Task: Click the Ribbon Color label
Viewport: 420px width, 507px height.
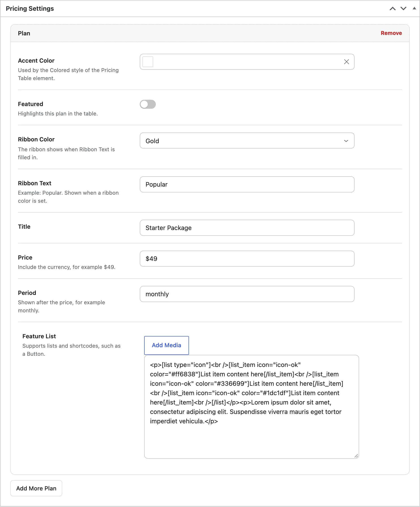Action: [36, 139]
